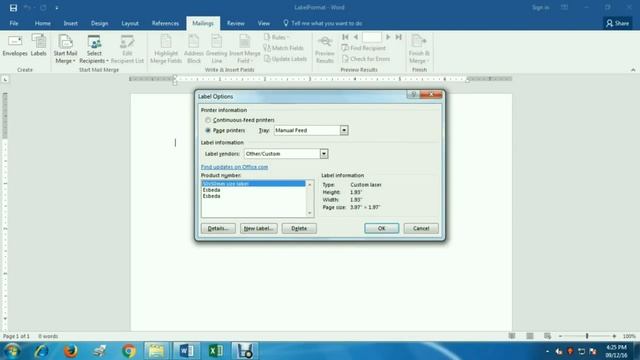Open the Labels tool in the Create group
This screenshot has height=360, width=640.
tap(39, 45)
